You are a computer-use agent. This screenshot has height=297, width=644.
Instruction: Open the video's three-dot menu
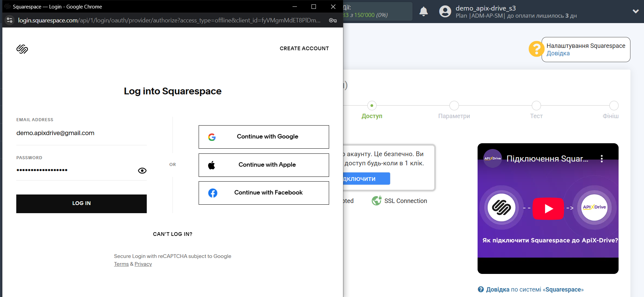pos(602,159)
